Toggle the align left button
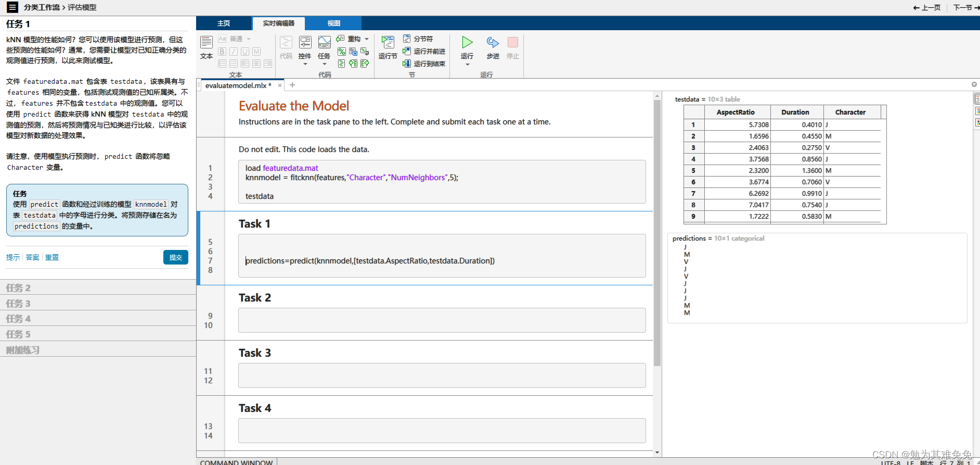980x465 pixels. (245, 64)
